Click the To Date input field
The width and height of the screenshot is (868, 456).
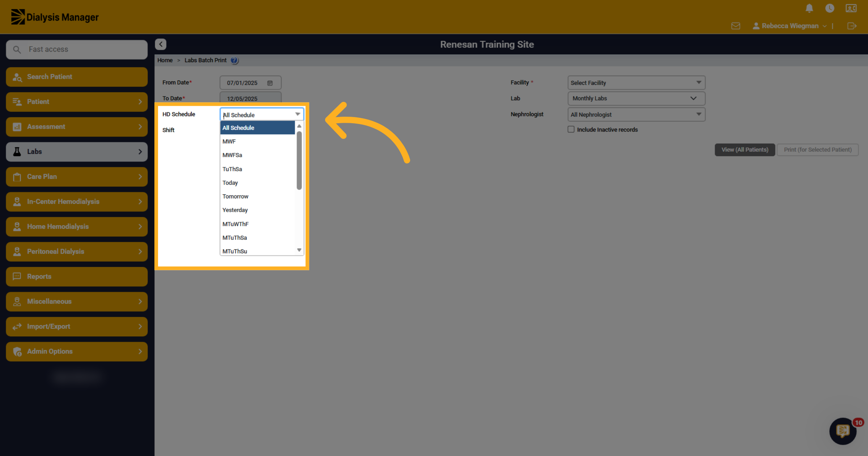pos(250,98)
